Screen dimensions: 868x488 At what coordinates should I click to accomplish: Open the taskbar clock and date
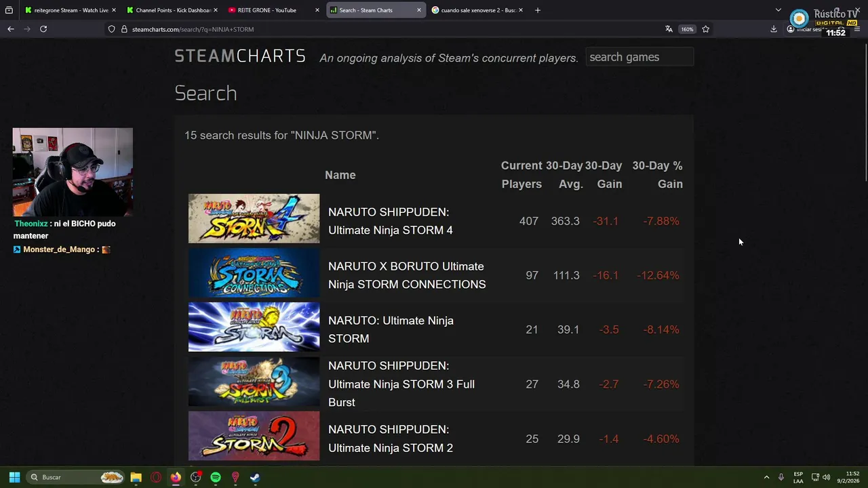848,477
